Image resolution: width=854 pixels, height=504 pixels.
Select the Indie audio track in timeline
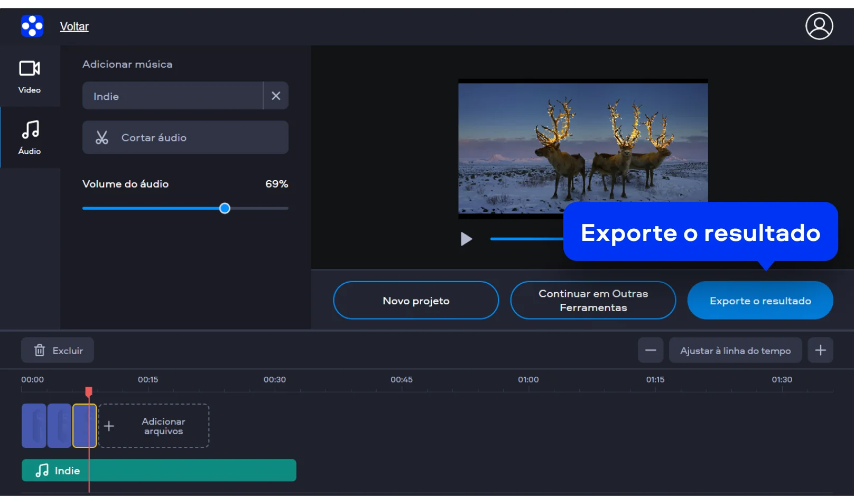click(159, 470)
